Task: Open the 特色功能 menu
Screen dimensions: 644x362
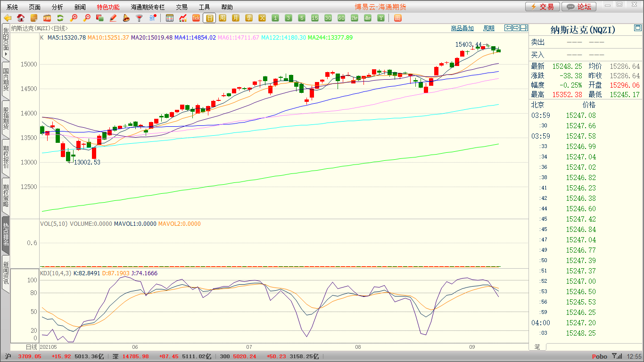Action: [x=108, y=7]
